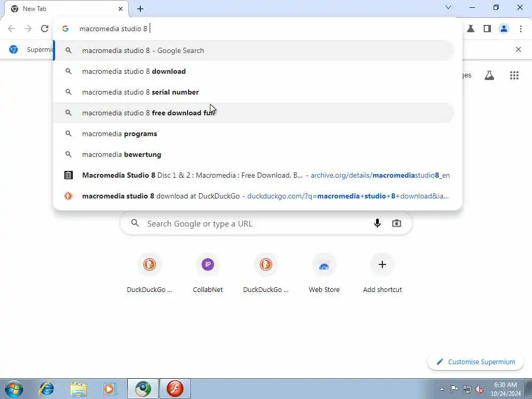Choose 'macromedia studio 8 serial number' suggestion
532x399 pixels.
point(254,92)
